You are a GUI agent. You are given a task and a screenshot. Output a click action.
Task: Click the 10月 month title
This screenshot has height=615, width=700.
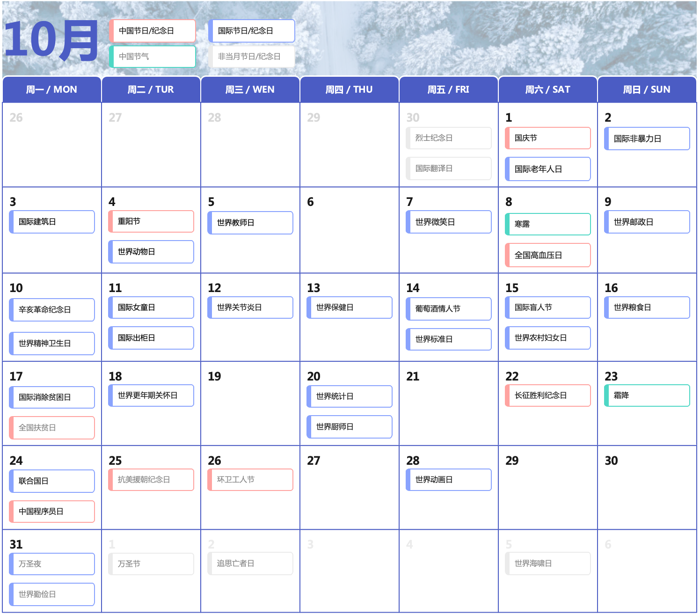[x=51, y=41]
